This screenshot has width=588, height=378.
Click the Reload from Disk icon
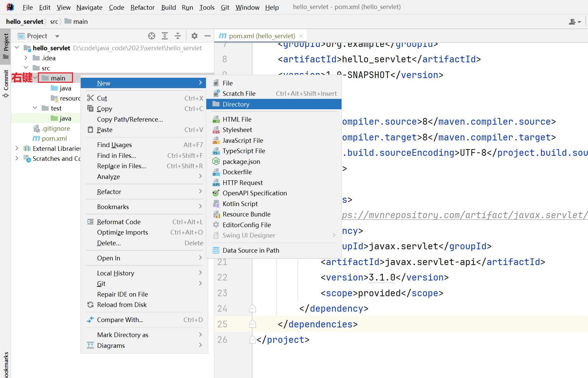click(x=90, y=305)
